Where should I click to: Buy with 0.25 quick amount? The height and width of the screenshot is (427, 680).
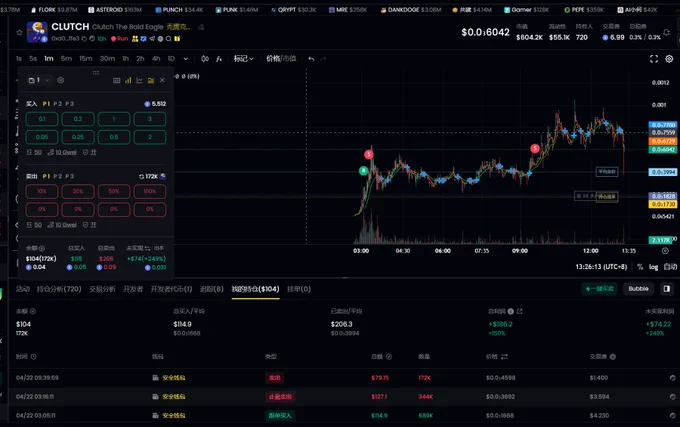[78, 137]
